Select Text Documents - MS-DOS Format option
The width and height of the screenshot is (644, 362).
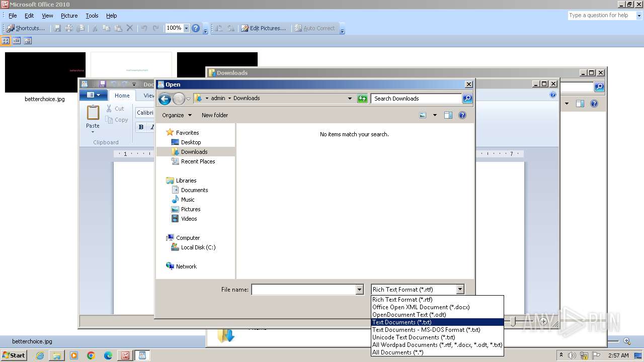[x=437, y=330]
